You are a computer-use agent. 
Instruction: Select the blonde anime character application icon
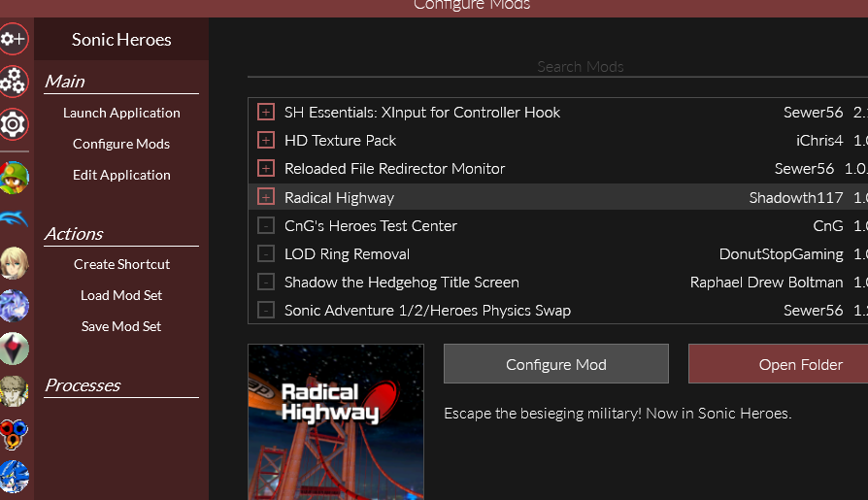tap(14, 263)
